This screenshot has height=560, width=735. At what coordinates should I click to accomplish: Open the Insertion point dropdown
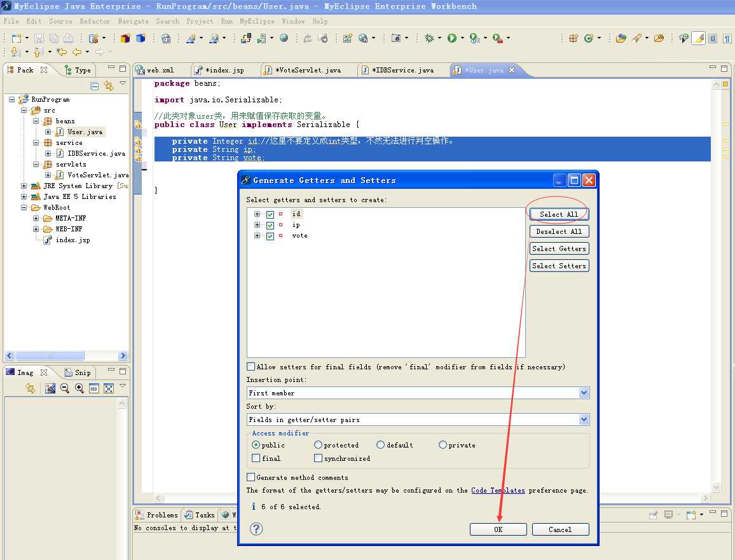pos(584,393)
